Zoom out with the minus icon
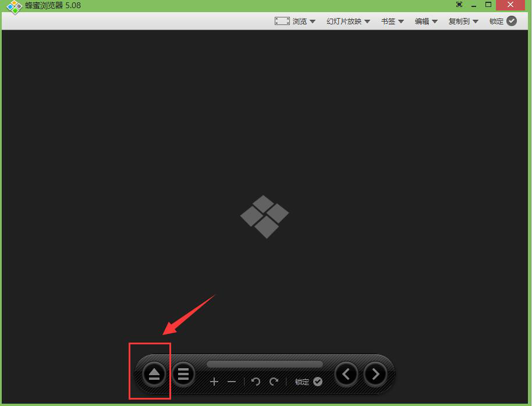The width and height of the screenshot is (532, 406). pos(232,382)
